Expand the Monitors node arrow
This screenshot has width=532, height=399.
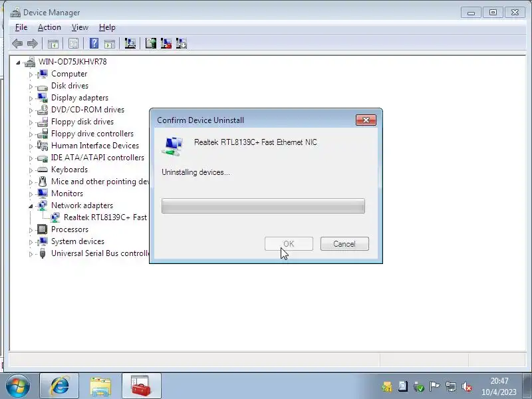click(31, 194)
